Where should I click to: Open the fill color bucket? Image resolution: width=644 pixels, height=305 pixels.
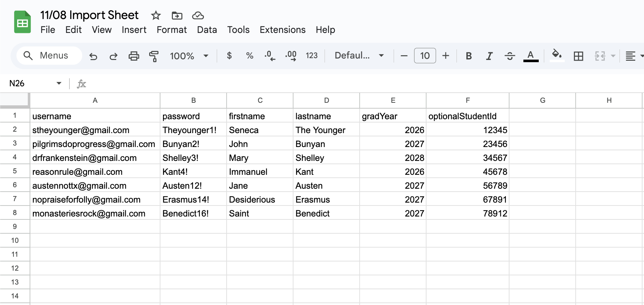[557, 55]
